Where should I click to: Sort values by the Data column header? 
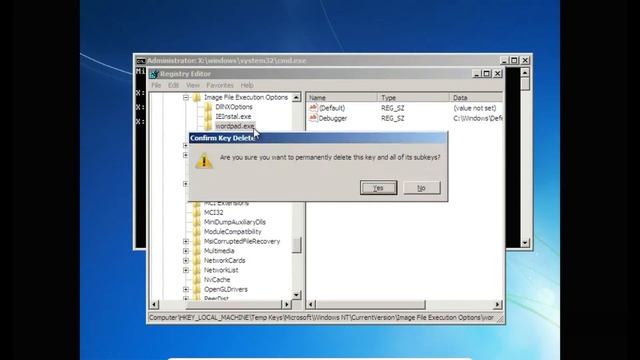point(476,98)
